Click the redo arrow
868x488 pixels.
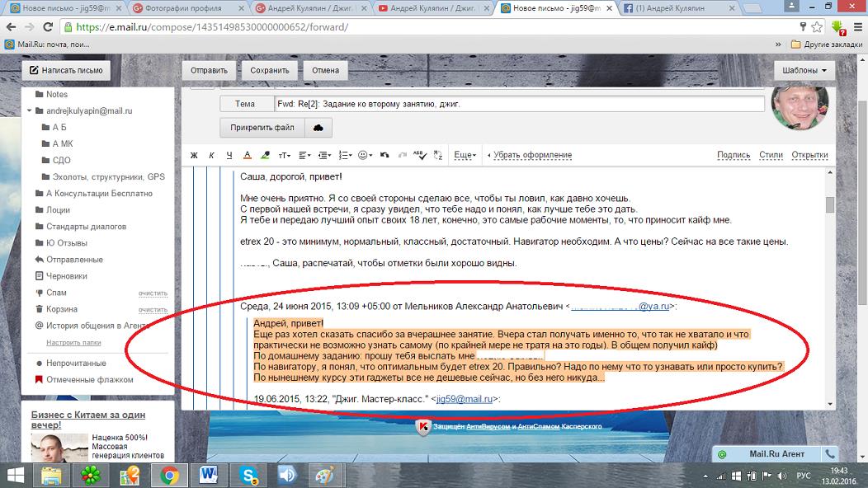(x=403, y=156)
